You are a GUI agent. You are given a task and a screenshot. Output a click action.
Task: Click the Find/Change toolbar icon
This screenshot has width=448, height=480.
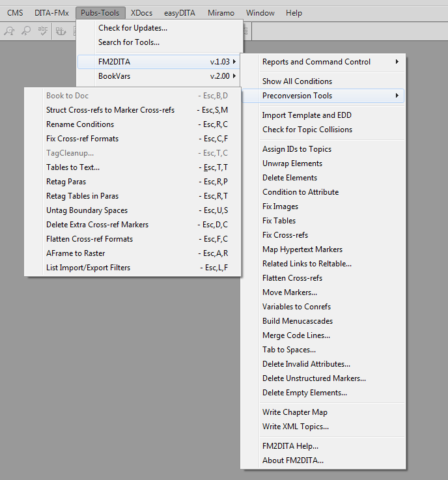pos(10,31)
